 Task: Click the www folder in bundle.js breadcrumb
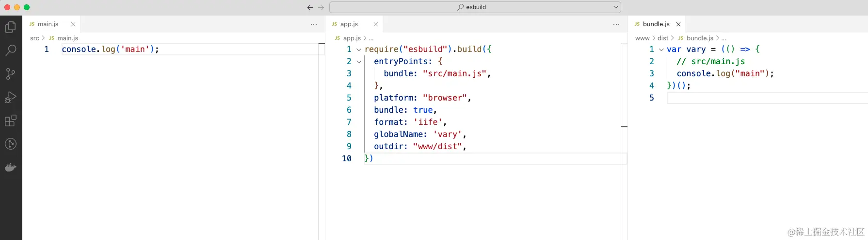pyautogui.click(x=642, y=38)
